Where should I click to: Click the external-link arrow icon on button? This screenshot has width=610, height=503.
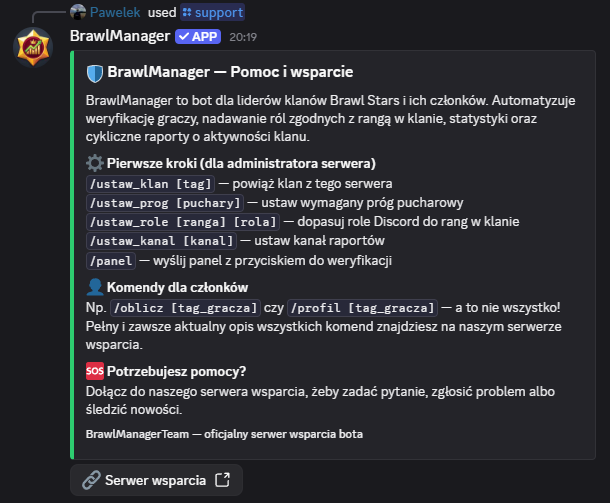click(x=223, y=480)
